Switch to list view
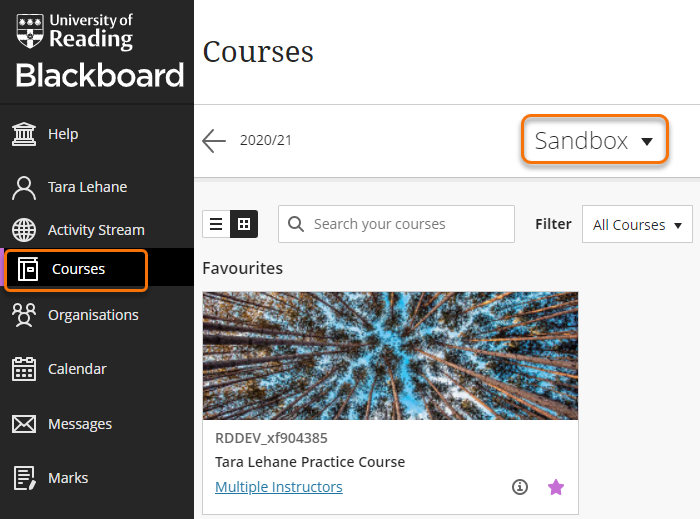This screenshot has width=700, height=519. coord(216,225)
